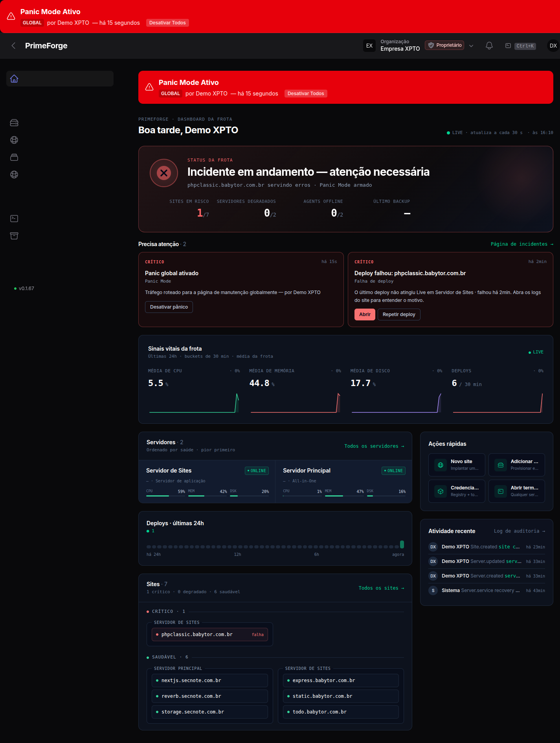Click Desativar pânico button
Viewport: 560px width, 743px height.
(169, 307)
